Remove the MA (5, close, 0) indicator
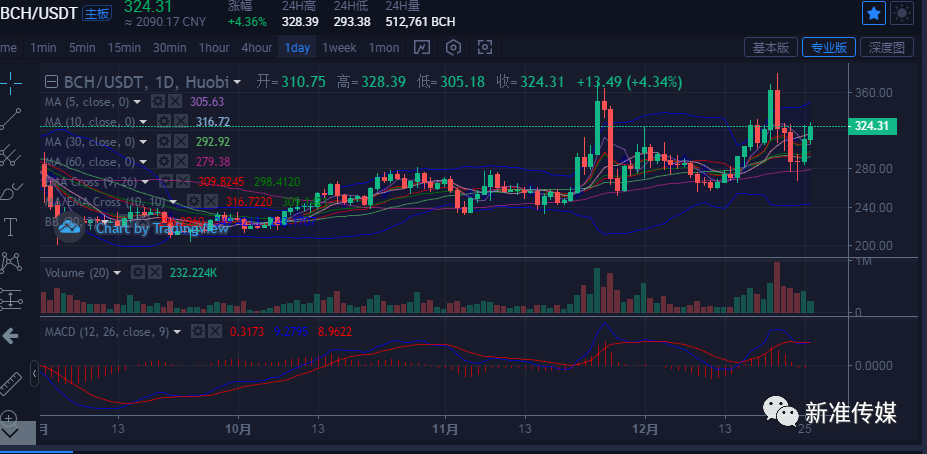 pos(174,102)
